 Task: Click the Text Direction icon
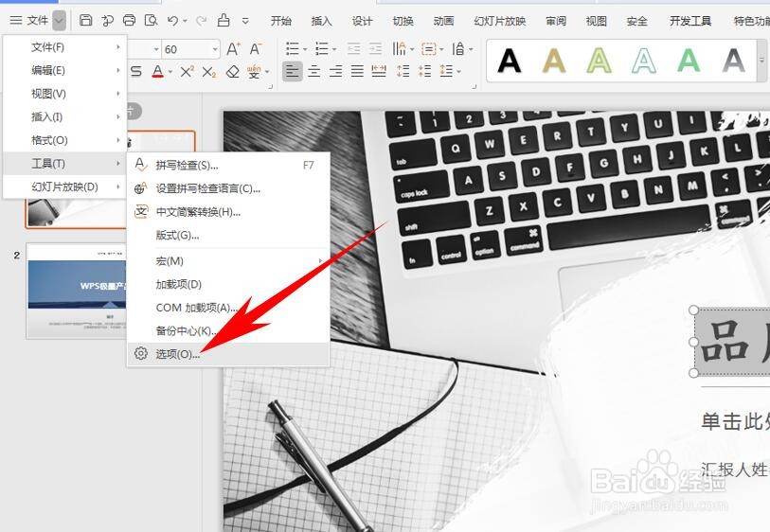click(400, 48)
